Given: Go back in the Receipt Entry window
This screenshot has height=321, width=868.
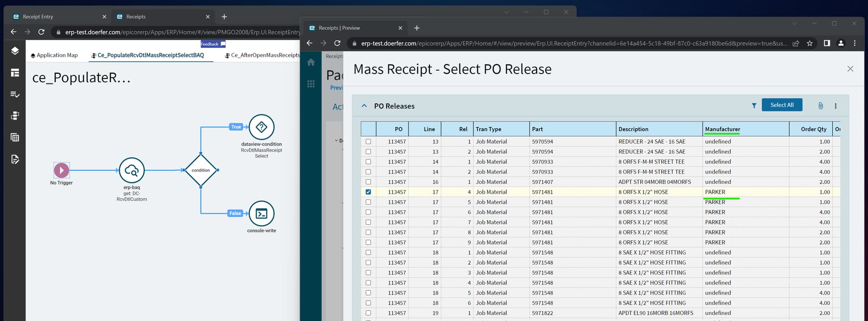Looking at the screenshot, I should 14,32.
